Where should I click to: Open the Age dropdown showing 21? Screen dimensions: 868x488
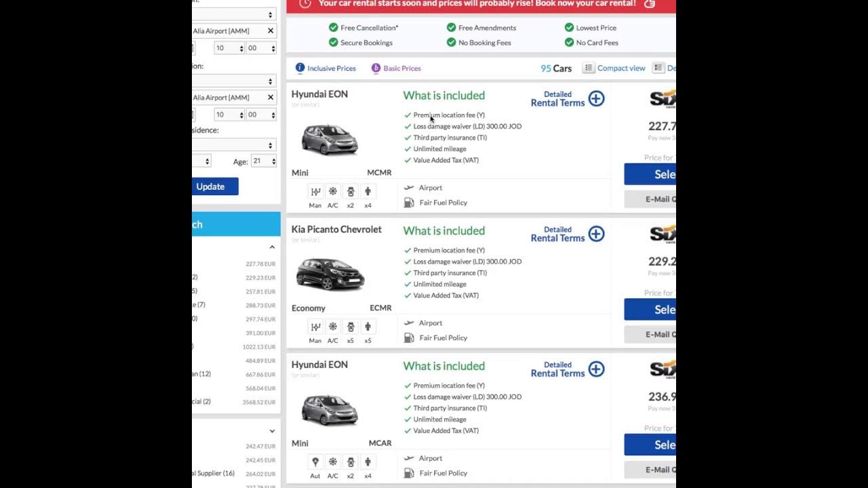point(264,161)
